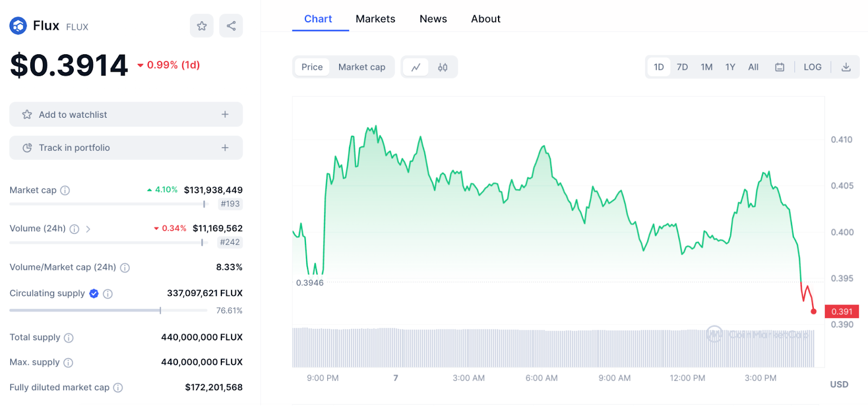The width and height of the screenshot is (868, 406).
Task: Switch to line chart view icon
Action: coord(416,67)
